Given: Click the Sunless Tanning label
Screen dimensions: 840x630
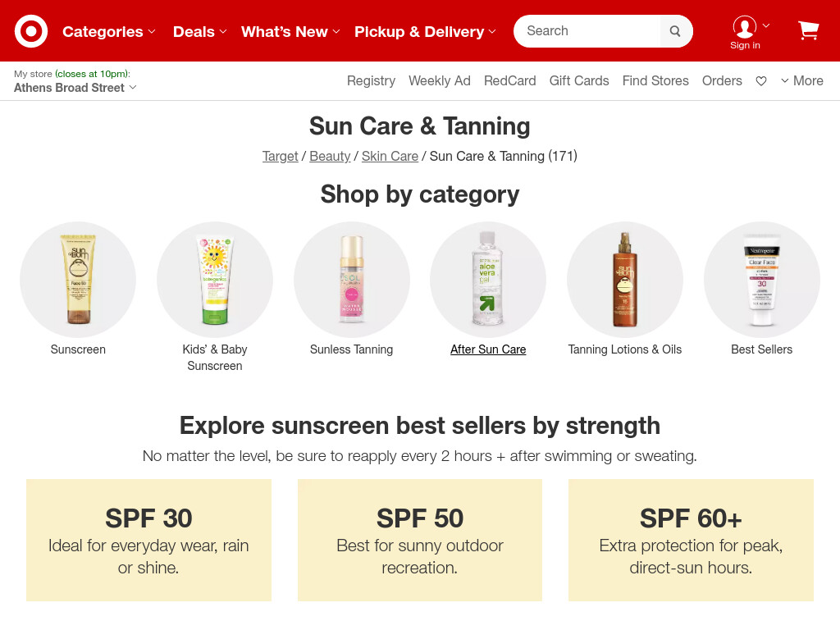Looking at the screenshot, I should (351, 349).
